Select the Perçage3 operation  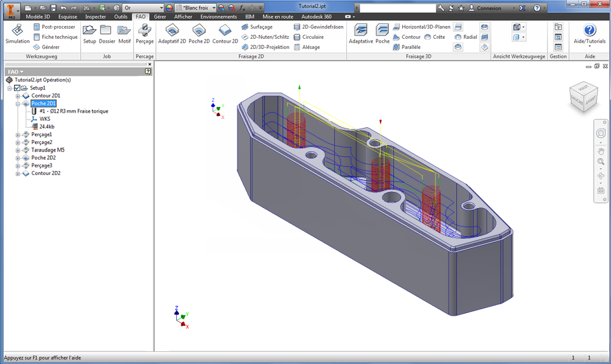(41, 165)
